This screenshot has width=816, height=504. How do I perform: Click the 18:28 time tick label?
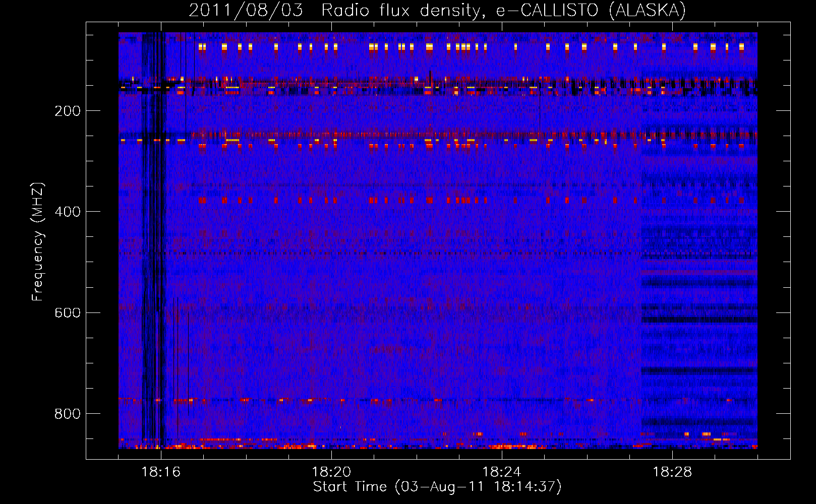pos(672,472)
